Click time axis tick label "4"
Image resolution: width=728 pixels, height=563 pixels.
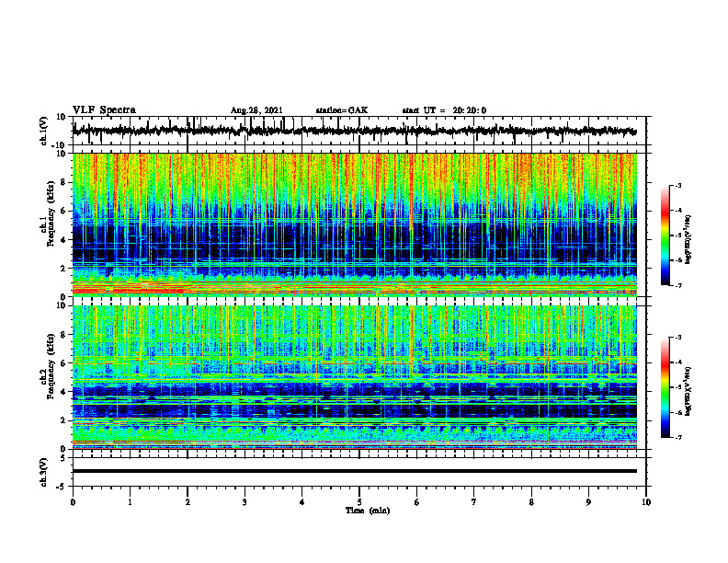(x=302, y=502)
